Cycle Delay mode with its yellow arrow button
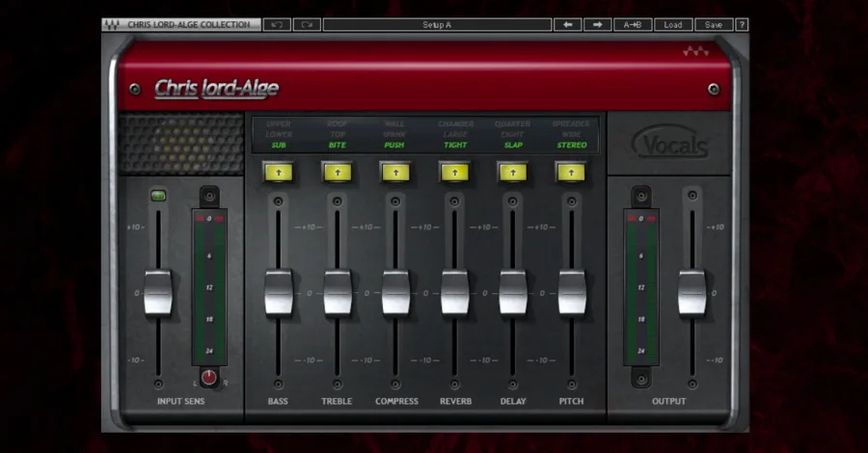 coord(513,173)
